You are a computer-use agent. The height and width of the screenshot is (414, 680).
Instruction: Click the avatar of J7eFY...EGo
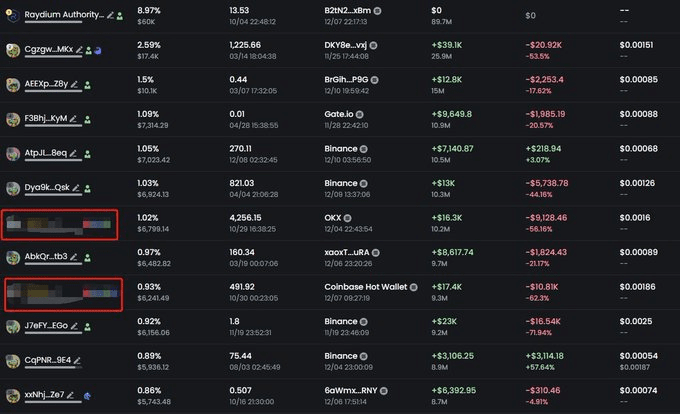pyautogui.click(x=13, y=327)
